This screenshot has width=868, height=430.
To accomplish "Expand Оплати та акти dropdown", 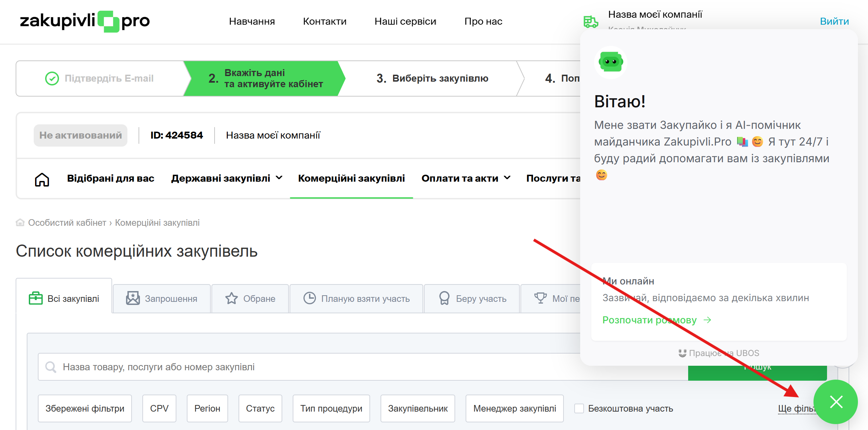I will (466, 178).
